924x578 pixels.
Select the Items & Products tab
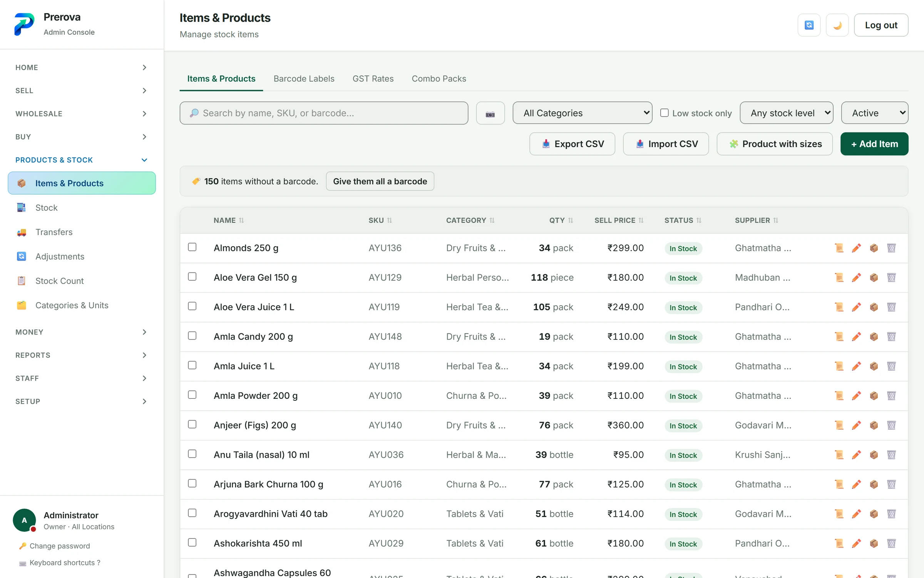click(x=221, y=79)
